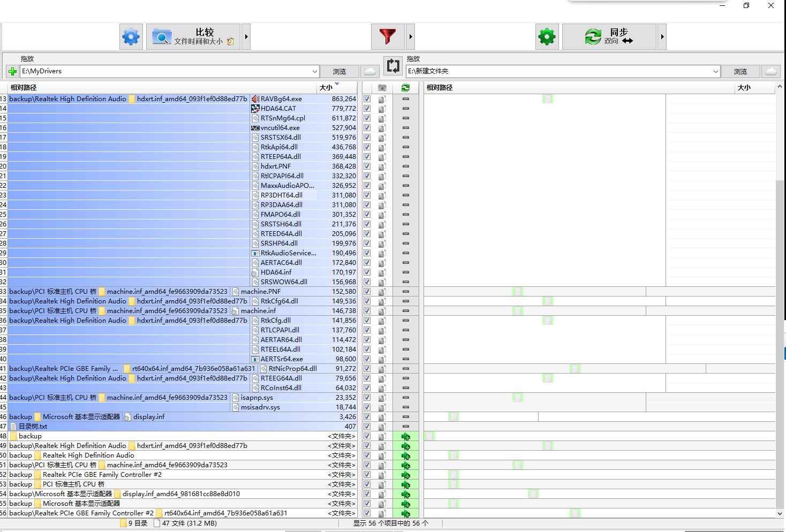Start comparison with the 比较 button
Viewport: 786px width, 532px height.
pos(193,37)
